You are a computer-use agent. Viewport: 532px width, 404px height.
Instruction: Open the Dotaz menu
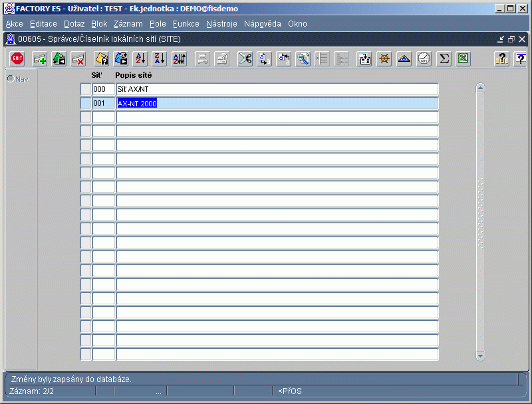click(x=74, y=24)
